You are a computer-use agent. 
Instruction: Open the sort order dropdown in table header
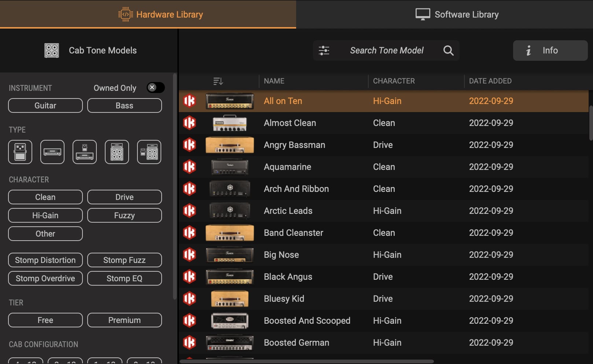click(x=218, y=81)
